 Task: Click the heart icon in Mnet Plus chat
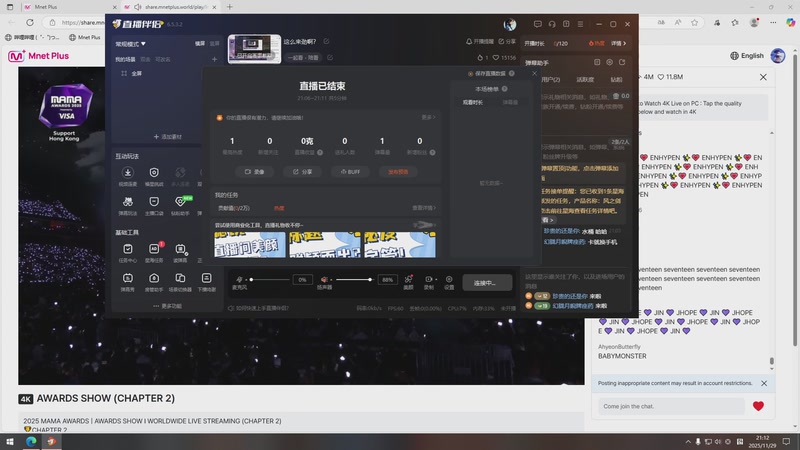(758, 406)
